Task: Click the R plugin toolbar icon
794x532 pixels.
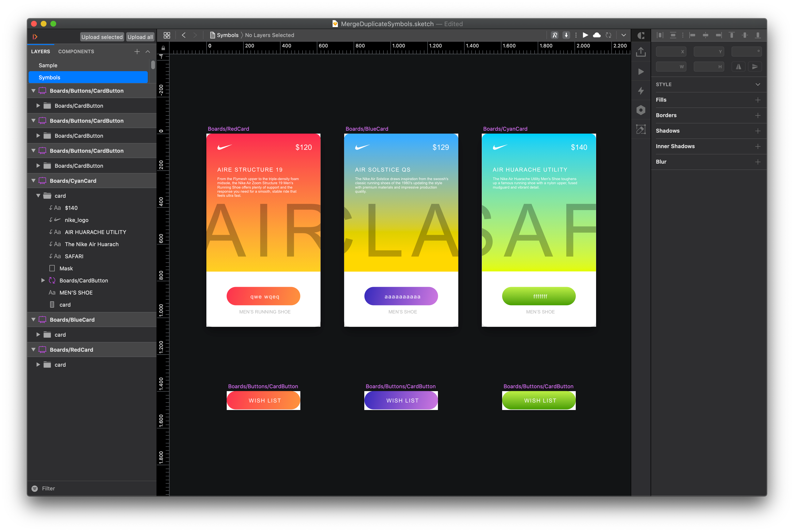Action: coord(554,35)
